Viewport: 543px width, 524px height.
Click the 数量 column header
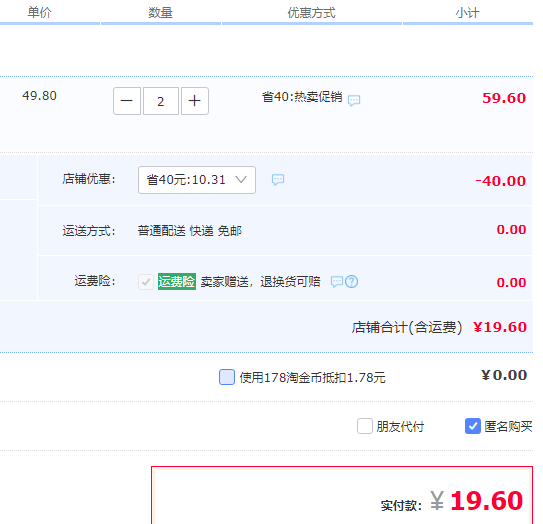tap(160, 13)
